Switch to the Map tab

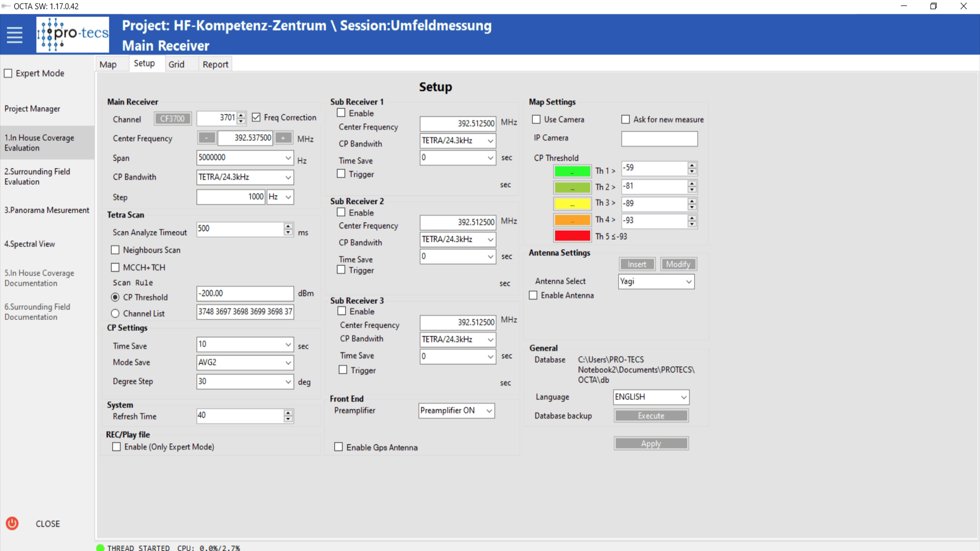click(108, 64)
